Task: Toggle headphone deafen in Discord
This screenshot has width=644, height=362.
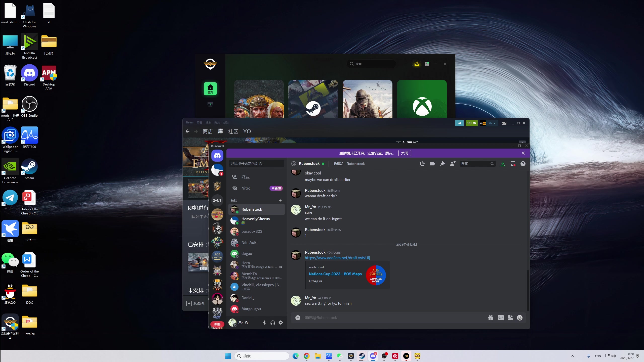Action: click(272, 323)
